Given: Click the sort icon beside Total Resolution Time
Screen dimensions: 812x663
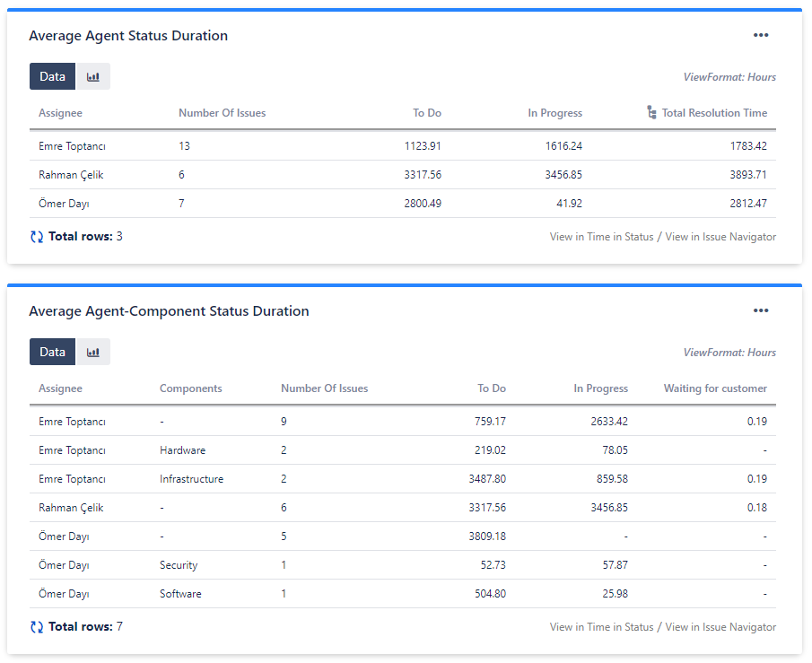Looking at the screenshot, I should click(x=650, y=112).
